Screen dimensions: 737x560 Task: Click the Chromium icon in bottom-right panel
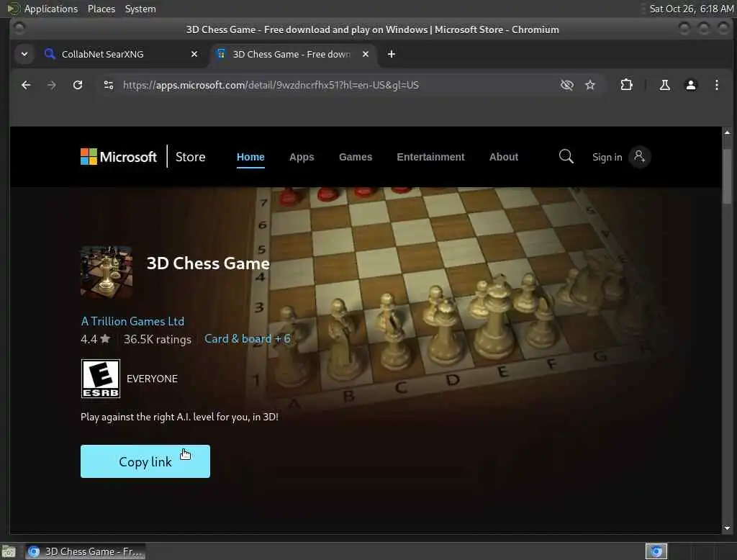coord(656,551)
